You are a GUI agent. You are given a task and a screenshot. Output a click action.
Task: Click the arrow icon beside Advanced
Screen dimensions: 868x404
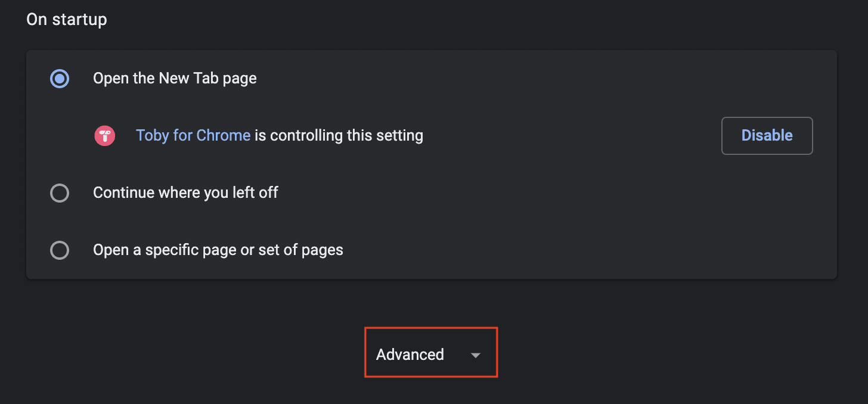pos(475,355)
